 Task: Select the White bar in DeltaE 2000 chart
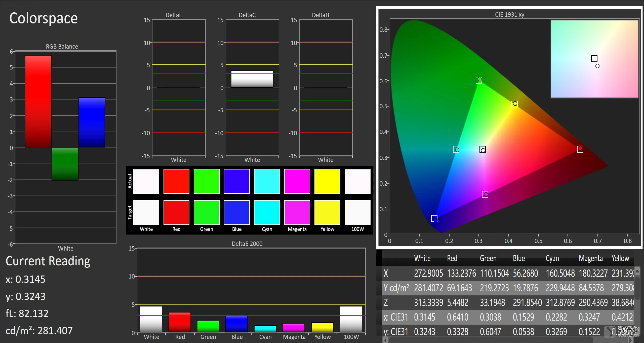coord(151,319)
